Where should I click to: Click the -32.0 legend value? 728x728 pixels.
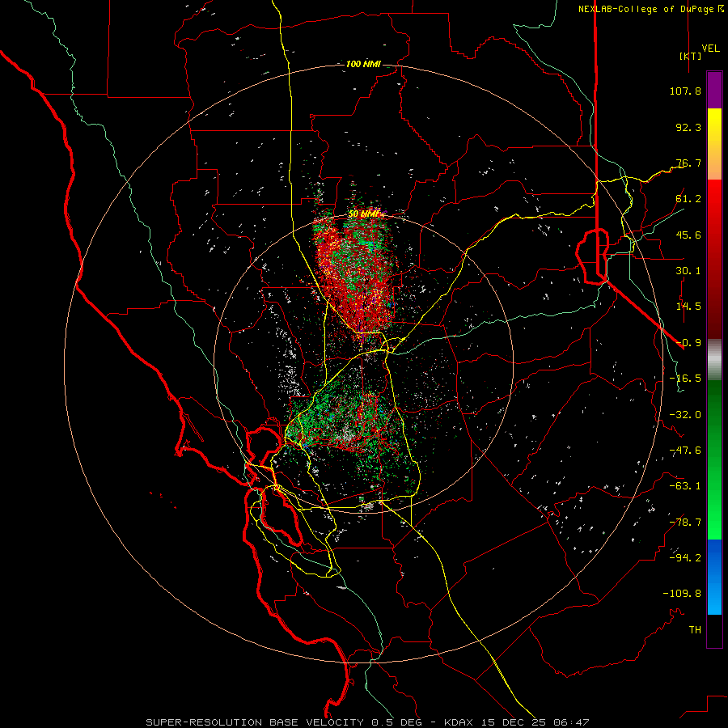pos(685,415)
